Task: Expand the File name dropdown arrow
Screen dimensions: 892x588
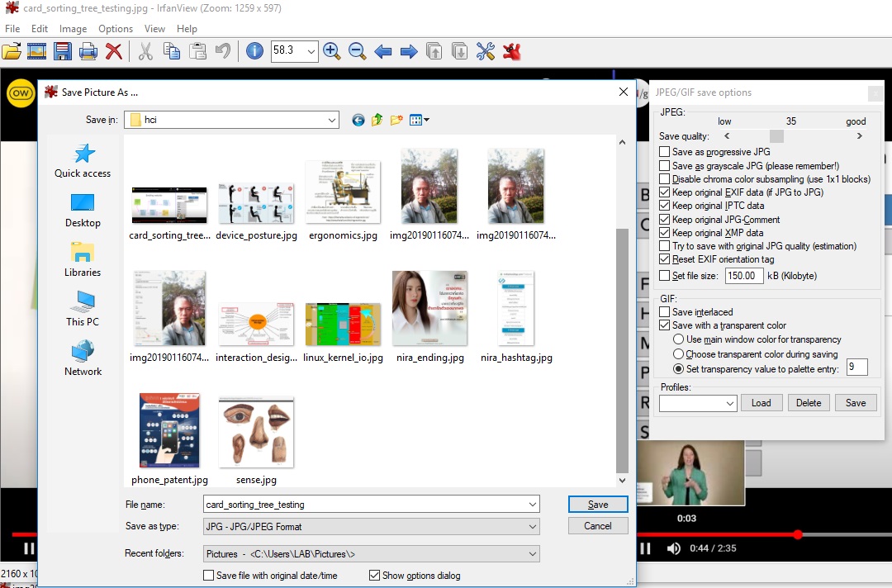Action: [x=533, y=505]
